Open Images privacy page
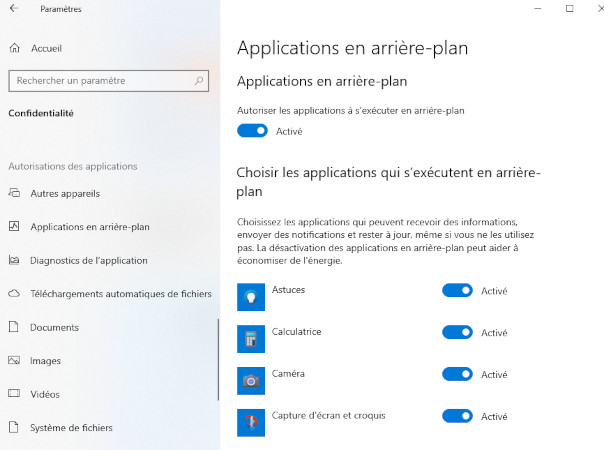The width and height of the screenshot is (604, 450). click(x=45, y=361)
